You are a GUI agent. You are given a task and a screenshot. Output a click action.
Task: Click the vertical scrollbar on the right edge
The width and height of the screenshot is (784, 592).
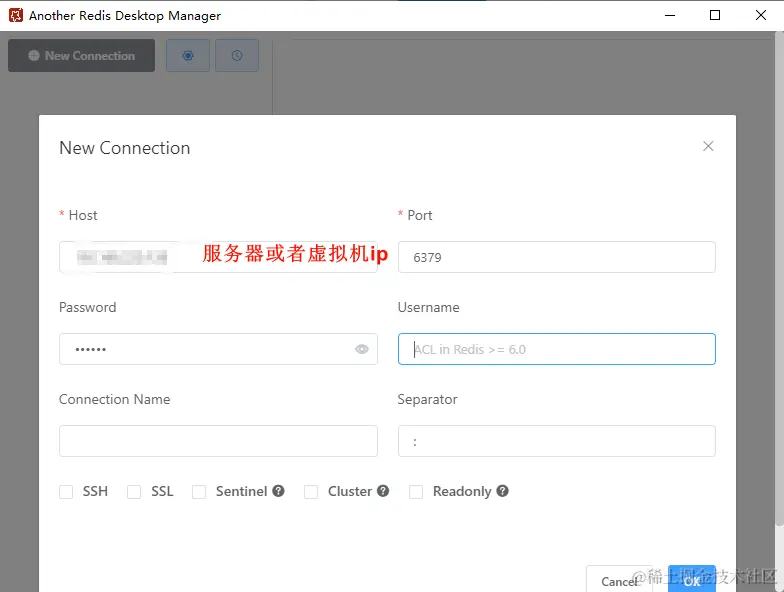pos(780,278)
